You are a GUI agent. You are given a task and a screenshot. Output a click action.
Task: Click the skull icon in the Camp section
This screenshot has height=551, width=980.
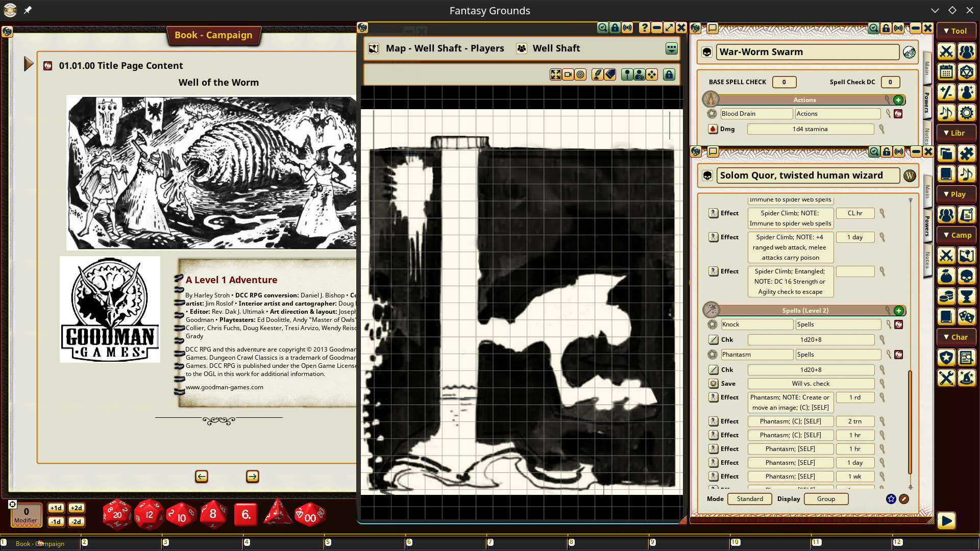968,276
